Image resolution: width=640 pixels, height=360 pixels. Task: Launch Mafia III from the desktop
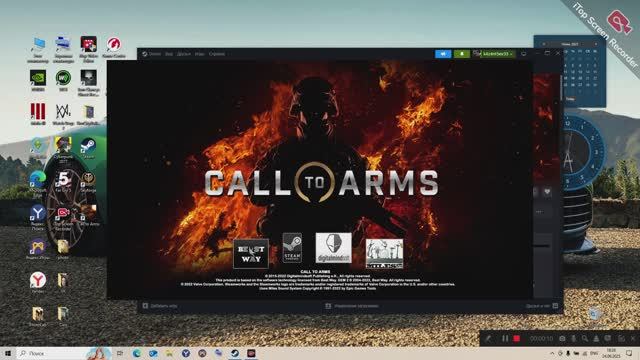coord(38,114)
